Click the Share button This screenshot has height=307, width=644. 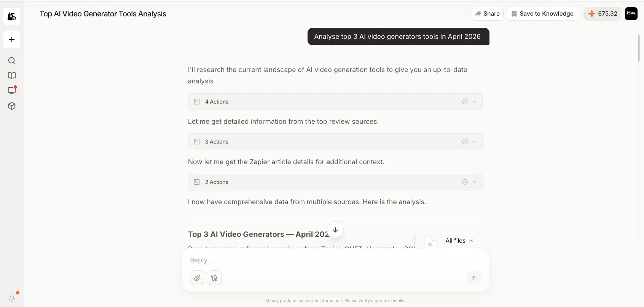coord(488,14)
